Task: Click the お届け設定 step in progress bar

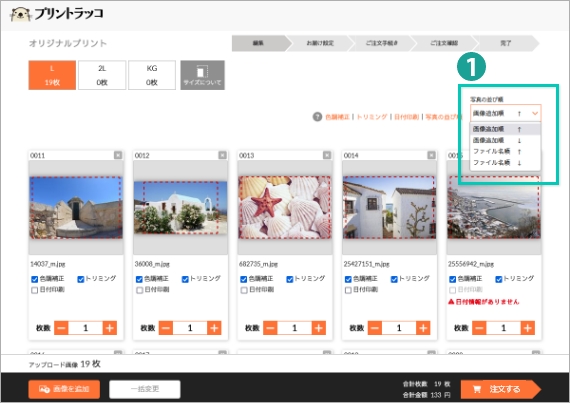Action: point(320,43)
